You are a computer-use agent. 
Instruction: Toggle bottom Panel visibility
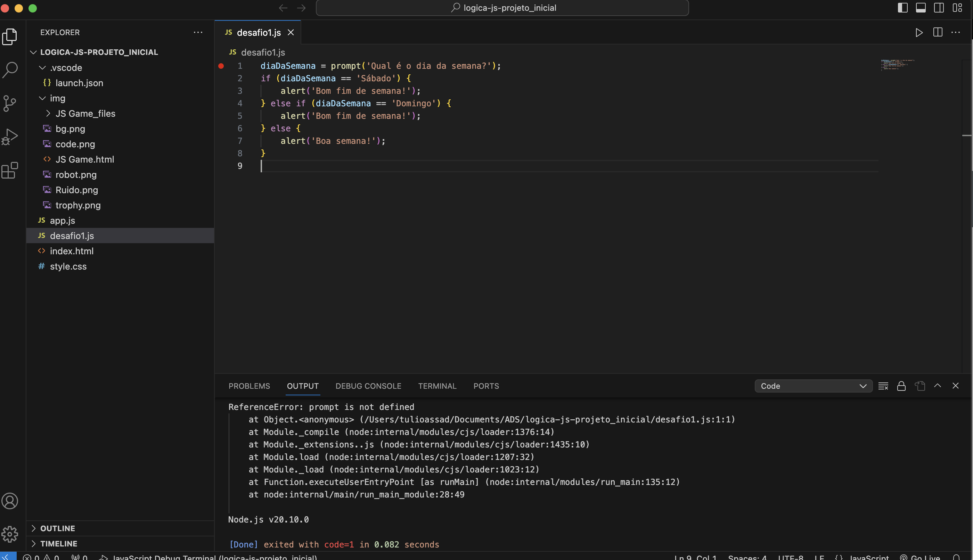point(921,8)
